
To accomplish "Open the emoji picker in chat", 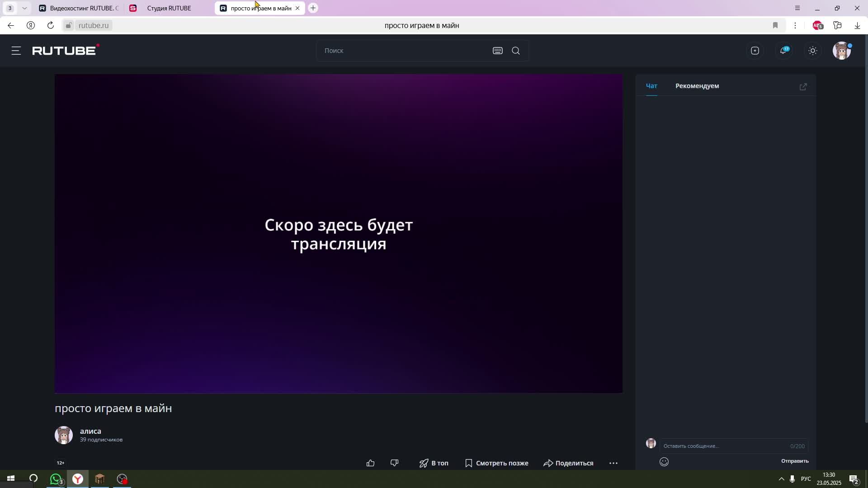I will tap(664, 461).
